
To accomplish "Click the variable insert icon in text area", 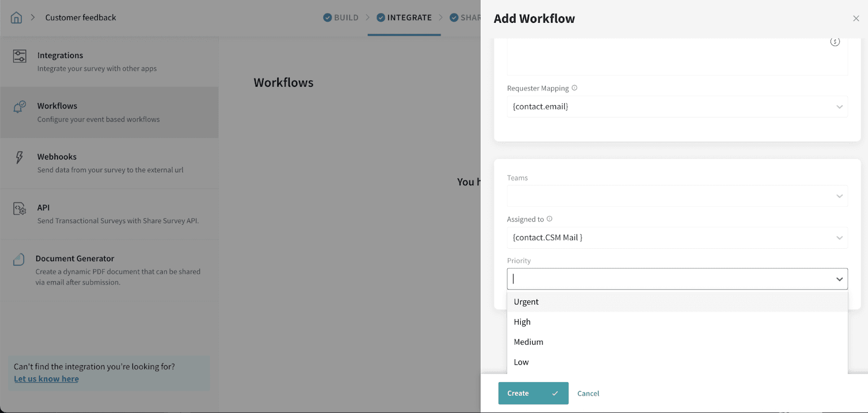I will [835, 42].
